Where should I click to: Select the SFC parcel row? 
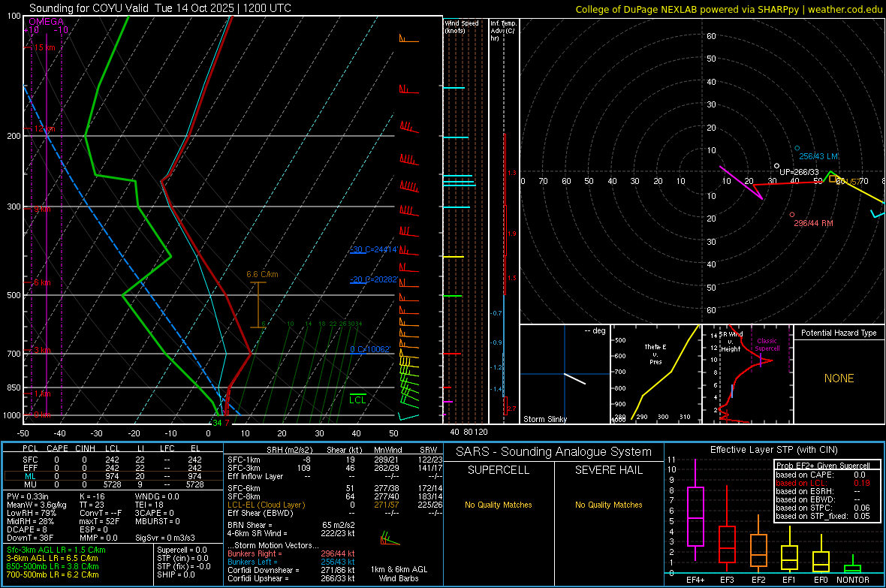(x=113, y=460)
